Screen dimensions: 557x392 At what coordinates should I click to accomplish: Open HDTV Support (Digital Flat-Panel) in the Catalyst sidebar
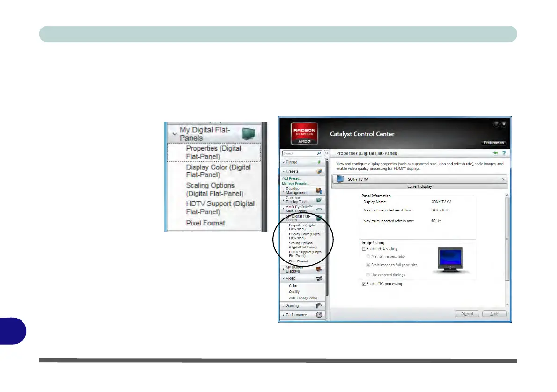(306, 254)
